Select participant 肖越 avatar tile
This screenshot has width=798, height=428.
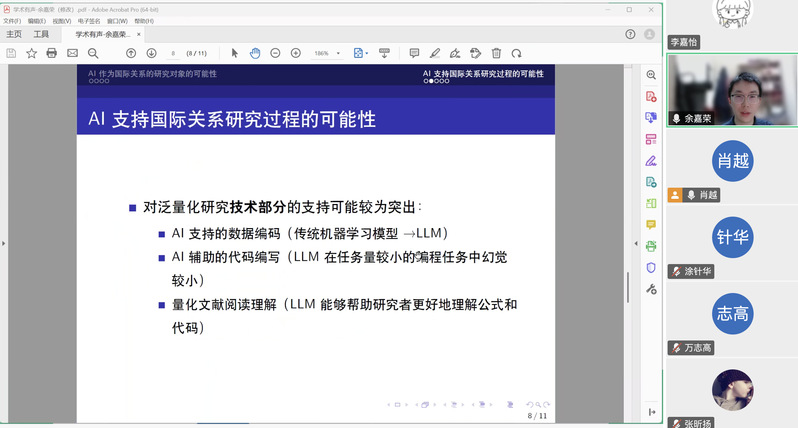pyautogui.click(x=732, y=161)
